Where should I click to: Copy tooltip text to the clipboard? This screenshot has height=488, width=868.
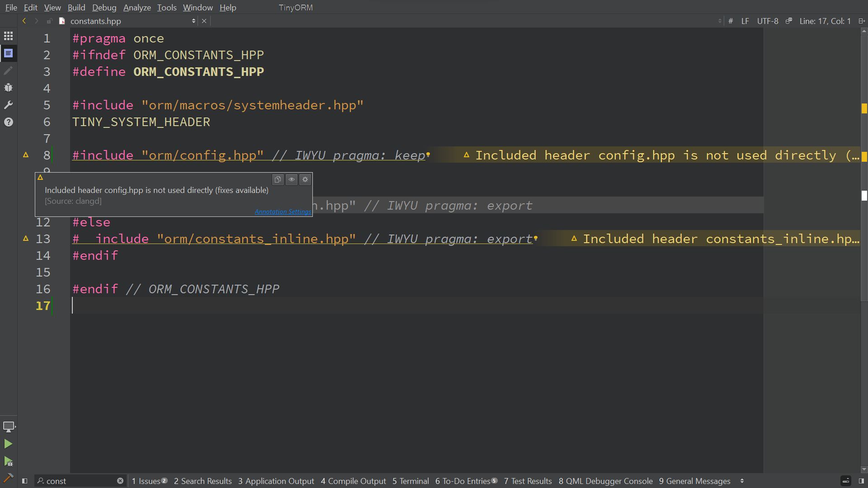tap(278, 179)
